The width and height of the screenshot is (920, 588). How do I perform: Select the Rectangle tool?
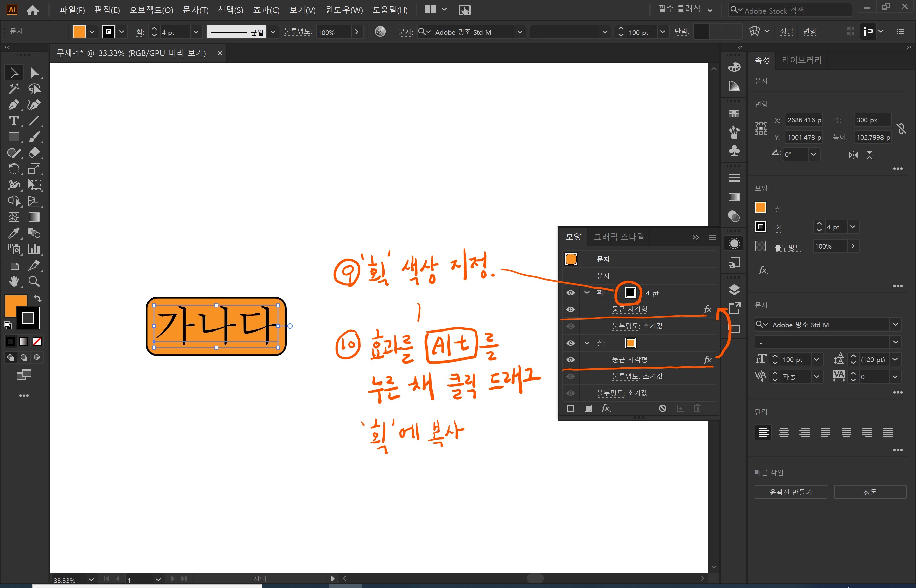14,136
